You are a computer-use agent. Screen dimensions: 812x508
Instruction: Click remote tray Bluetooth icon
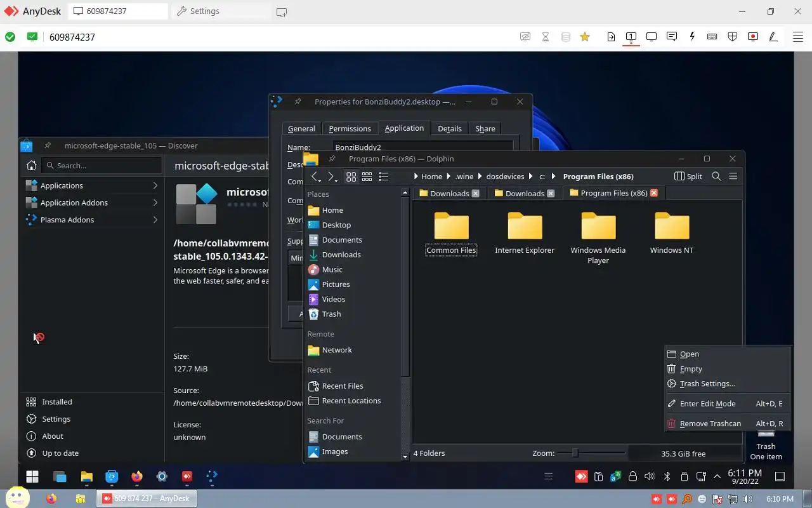point(667,476)
